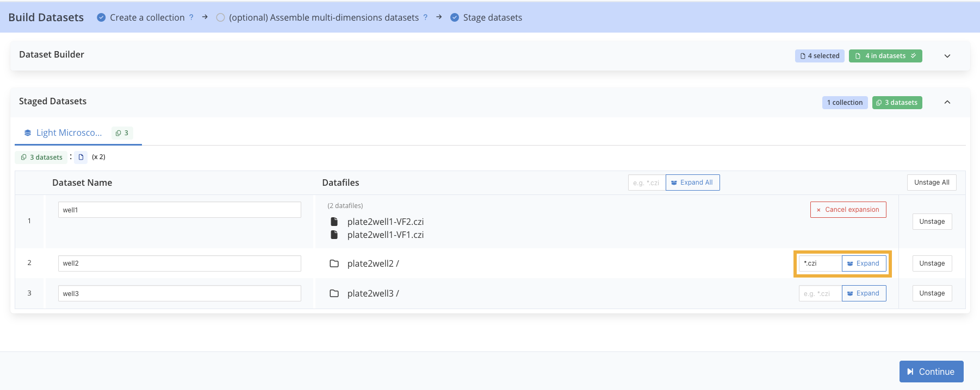Edit the well1 dataset name field
This screenshot has width=980, height=390.
(179, 210)
